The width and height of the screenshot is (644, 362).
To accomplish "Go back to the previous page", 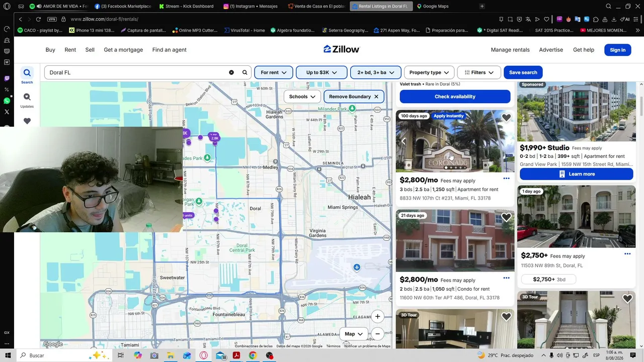I will (21, 19).
